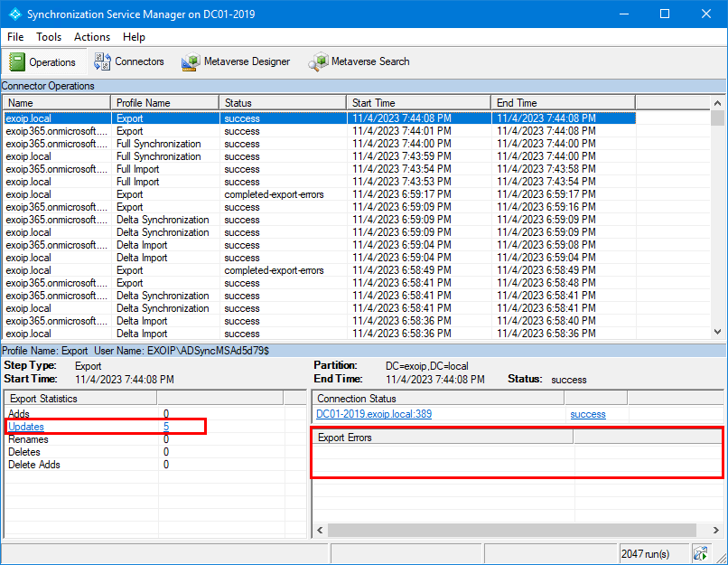Open the Tools menu
The height and width of the screenshot is (565, 728).
[x=49, y=37]
